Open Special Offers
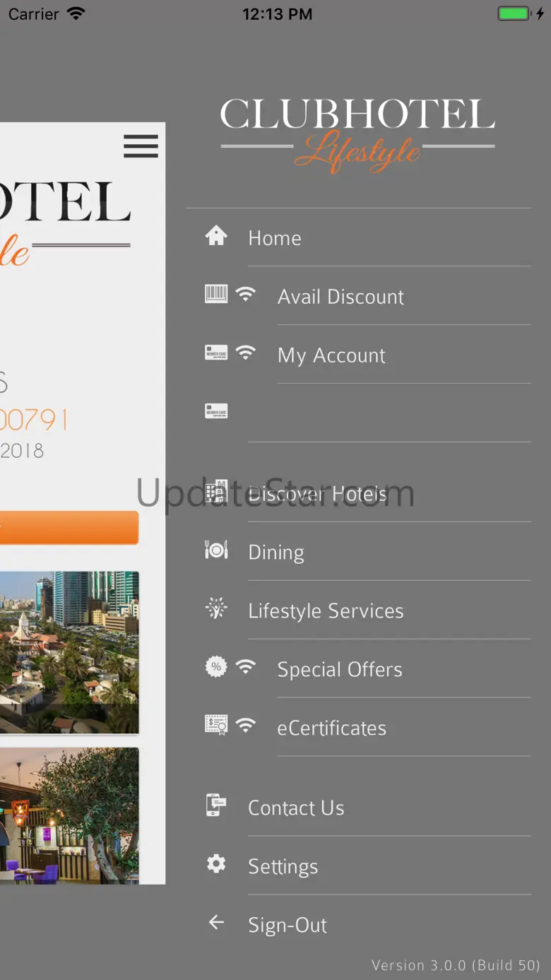 (340, 670)
